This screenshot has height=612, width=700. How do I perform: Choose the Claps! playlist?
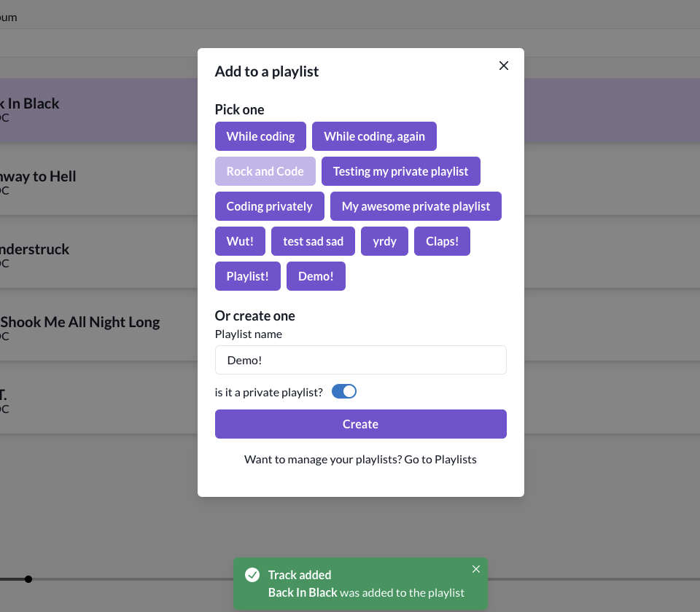click(442, 241)
